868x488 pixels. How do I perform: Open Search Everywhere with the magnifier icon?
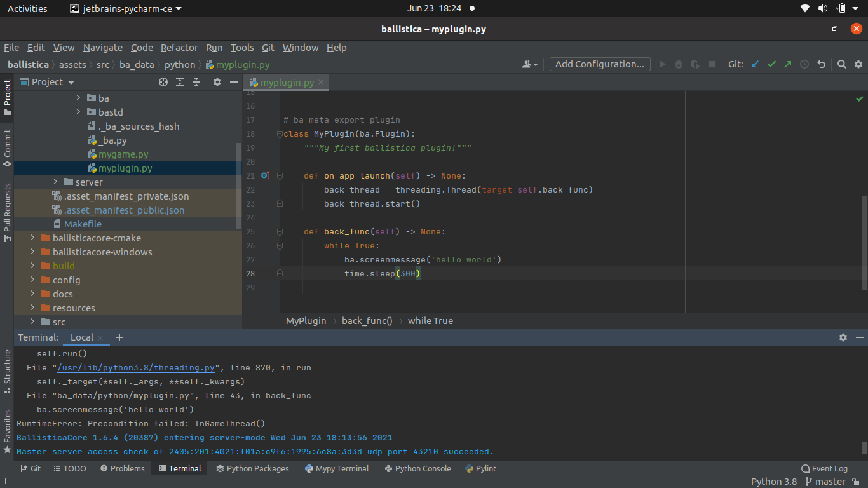click(x=842, y=64)
